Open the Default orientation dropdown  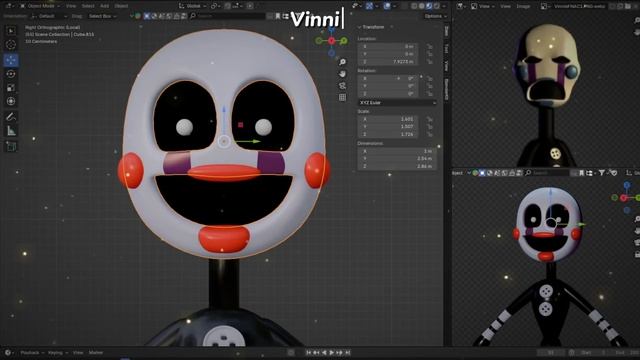49,16
